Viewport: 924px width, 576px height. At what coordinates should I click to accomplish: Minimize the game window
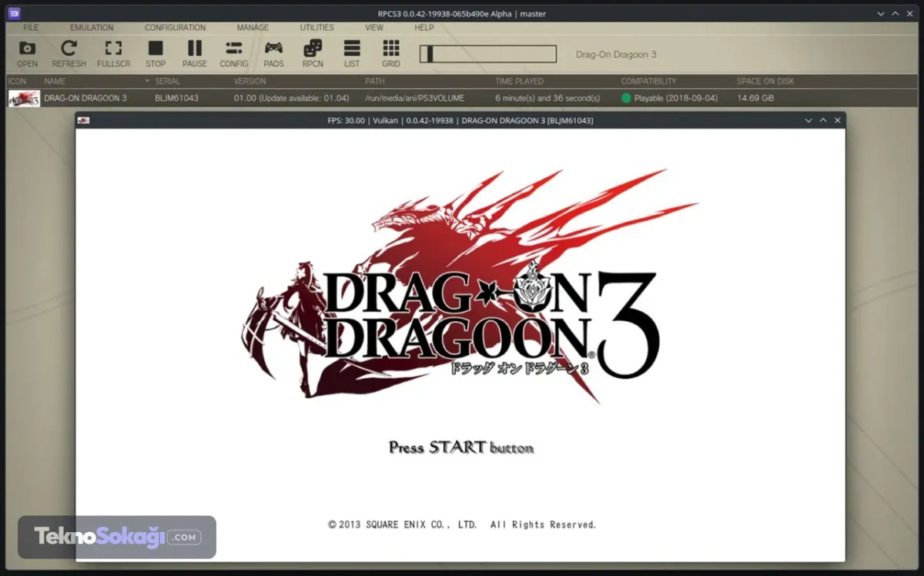[x=808, y=120]
